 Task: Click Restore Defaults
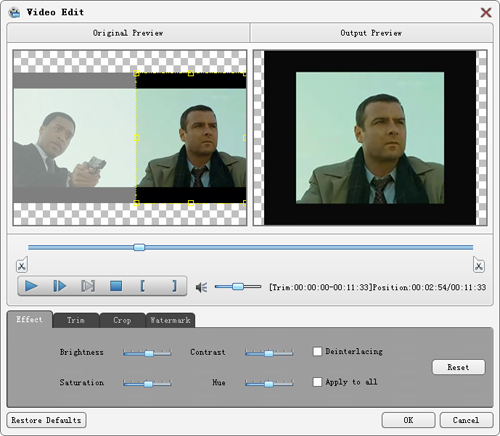tap(46, 420)
